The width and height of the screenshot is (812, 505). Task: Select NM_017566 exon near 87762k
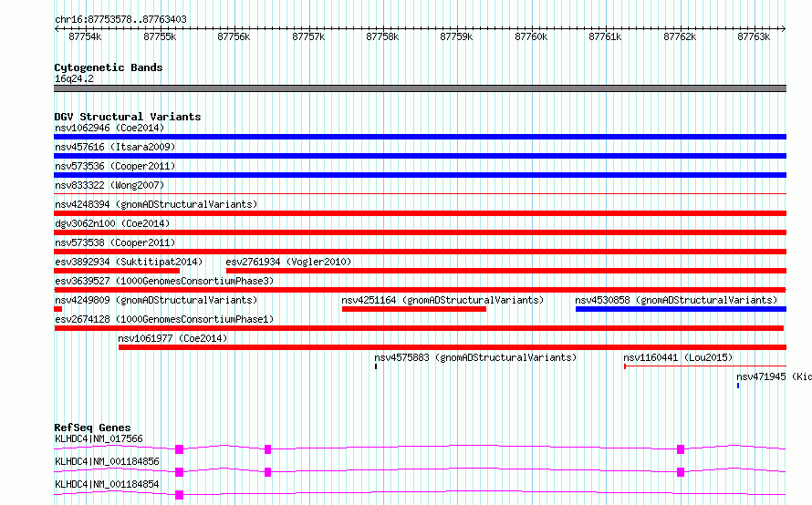[x=681, y=449]
